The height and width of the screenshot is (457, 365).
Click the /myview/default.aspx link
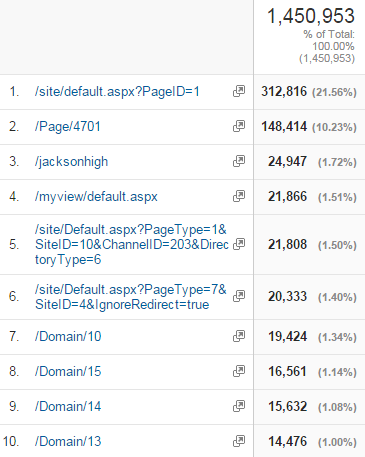[x=96, y=197]
